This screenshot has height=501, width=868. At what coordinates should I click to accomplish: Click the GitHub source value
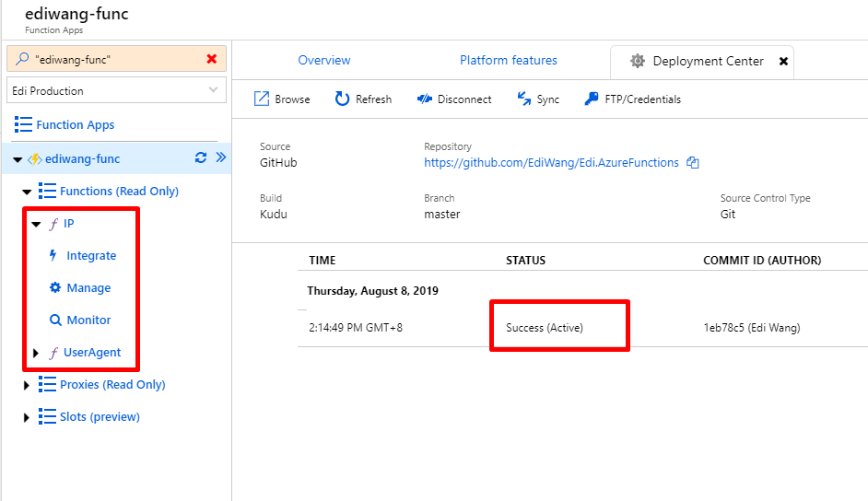[x=278, y=163]
